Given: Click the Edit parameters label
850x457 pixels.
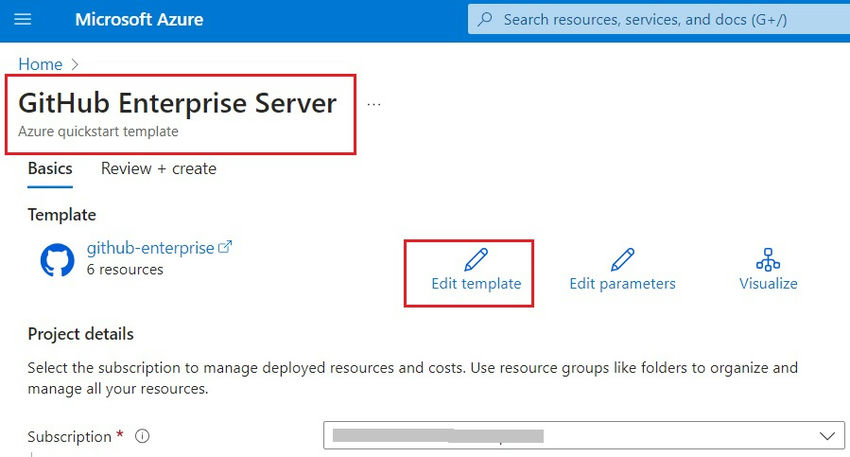Looking at the screenshot, I should tap(622, 284).
